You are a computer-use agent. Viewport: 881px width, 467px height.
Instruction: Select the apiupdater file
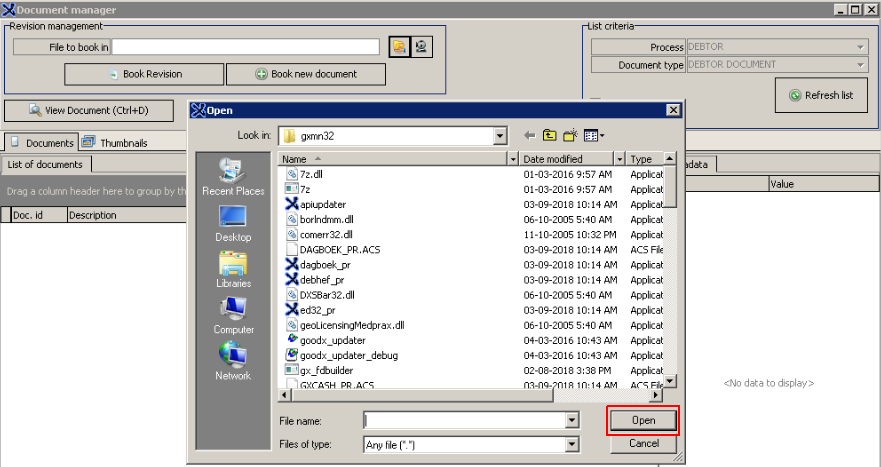point(321,204)
